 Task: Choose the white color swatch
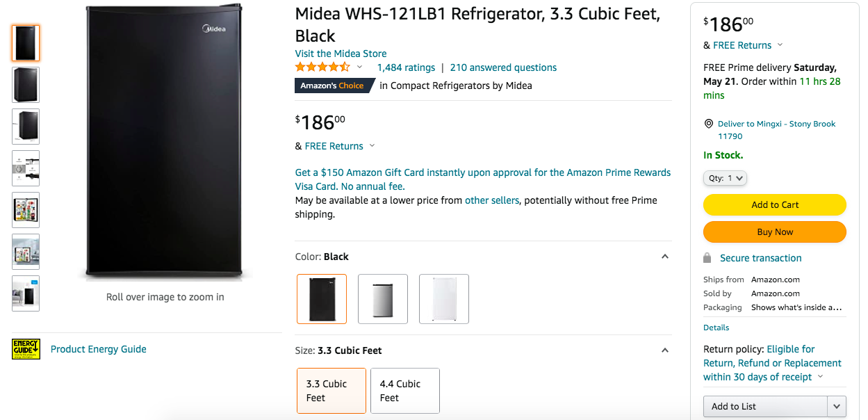click(x=444, y=299)
